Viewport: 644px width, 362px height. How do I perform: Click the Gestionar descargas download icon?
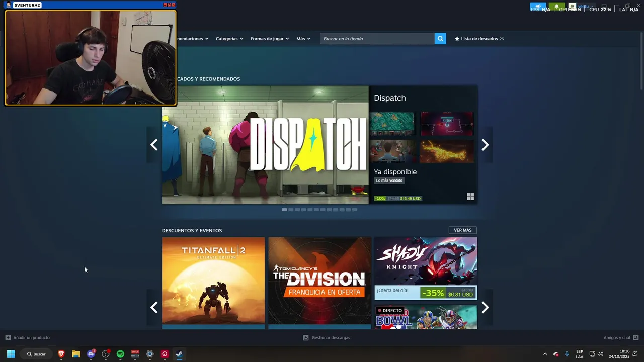(x=306, y=338)
